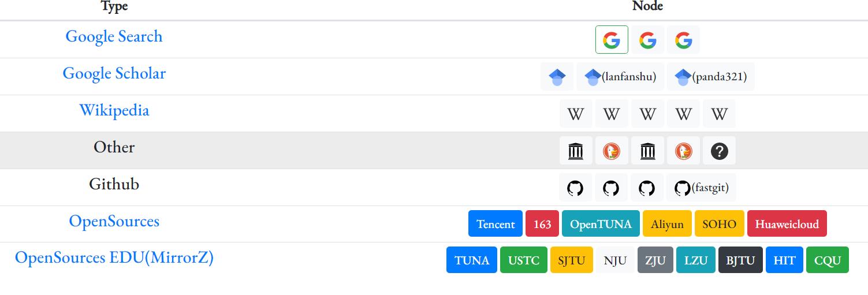Image resolution: width=868 pixels, height=295 pixels.
Task: Open the Github fastgit node
Action: pos(701,188)
